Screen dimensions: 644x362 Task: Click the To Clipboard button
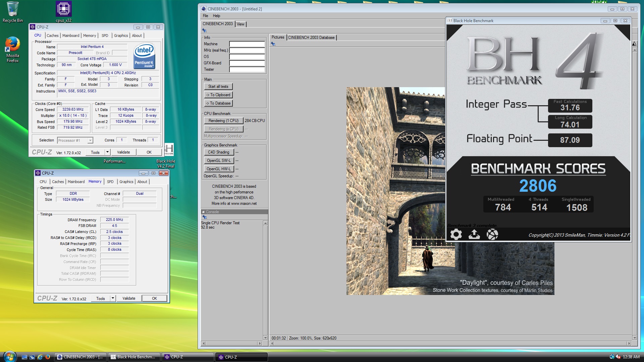point(218,95)
